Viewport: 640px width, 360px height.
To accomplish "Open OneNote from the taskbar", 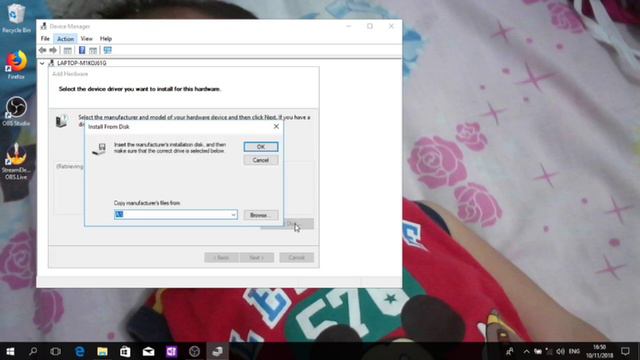I will pyautogui.click(x=171, y=351).
